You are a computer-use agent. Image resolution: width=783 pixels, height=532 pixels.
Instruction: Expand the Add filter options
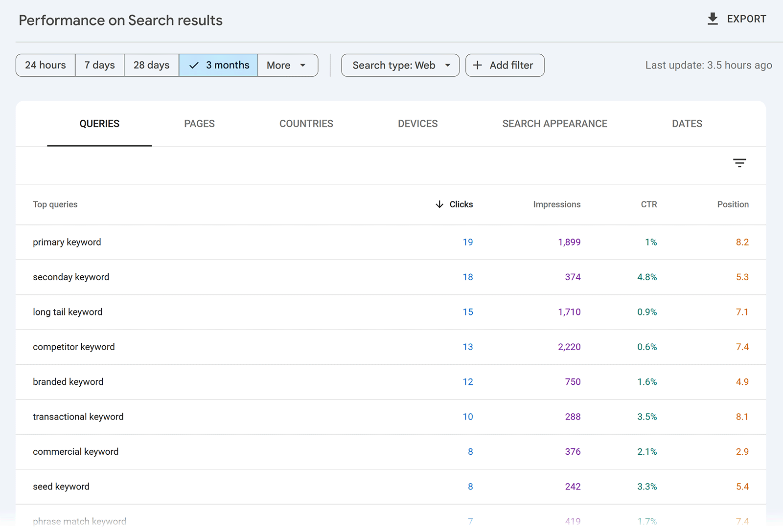pos(505,65)
